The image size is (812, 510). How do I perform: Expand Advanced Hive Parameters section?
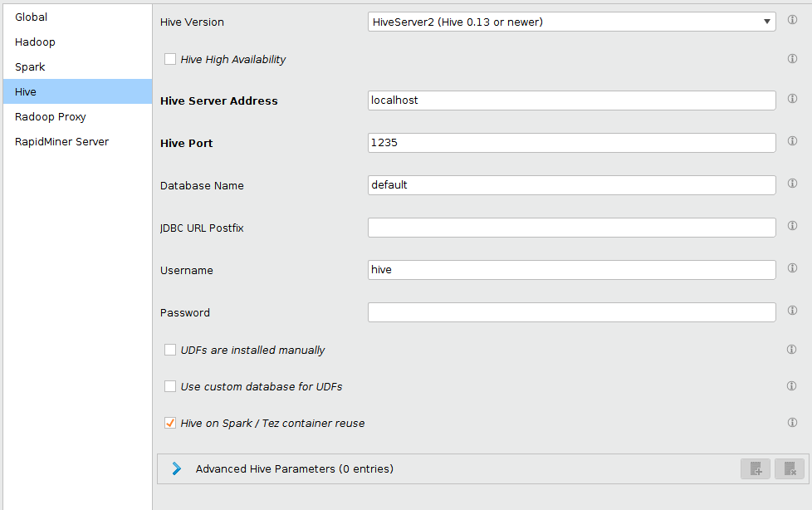177,468
